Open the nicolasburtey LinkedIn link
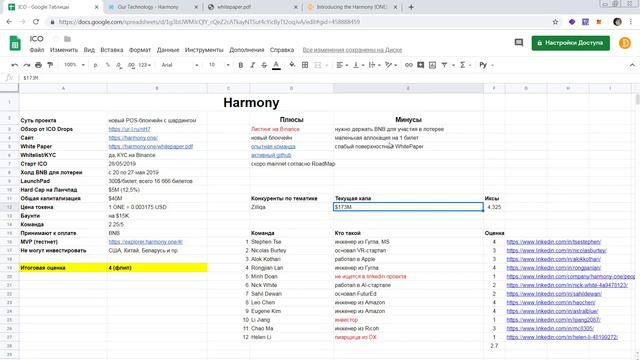The height and width of the screenshot is (360, 640). click(556, 250)
